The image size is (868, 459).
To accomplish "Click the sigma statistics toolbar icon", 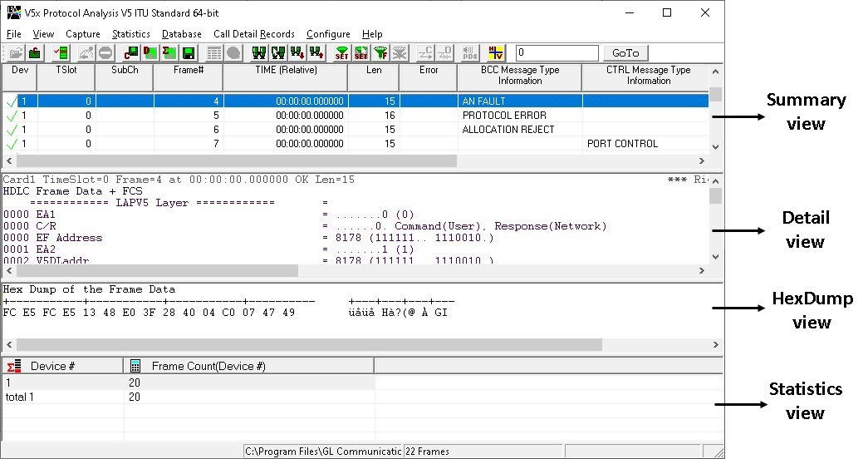I will click(x=169, y=53).
